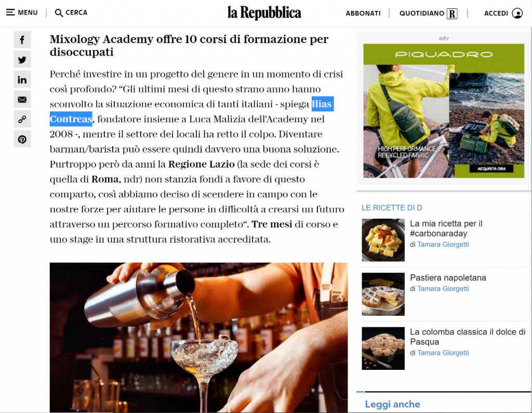Open La colomba classica recipe link

pos(468,337)
